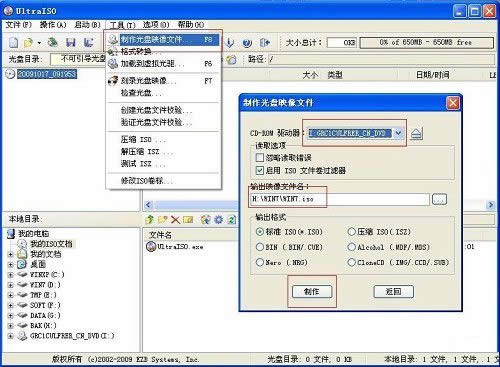This screenshot has height=367, width=500.
Task: Expand the WIN7 (D:) drive node
Action: [10, 285]
